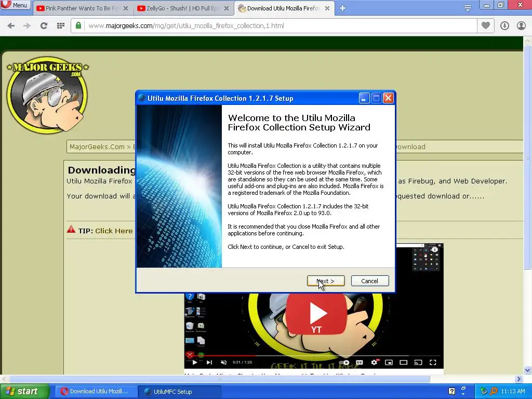Open the Opera account profile icon
532x399 pixels.
click(x=521, y=26)
